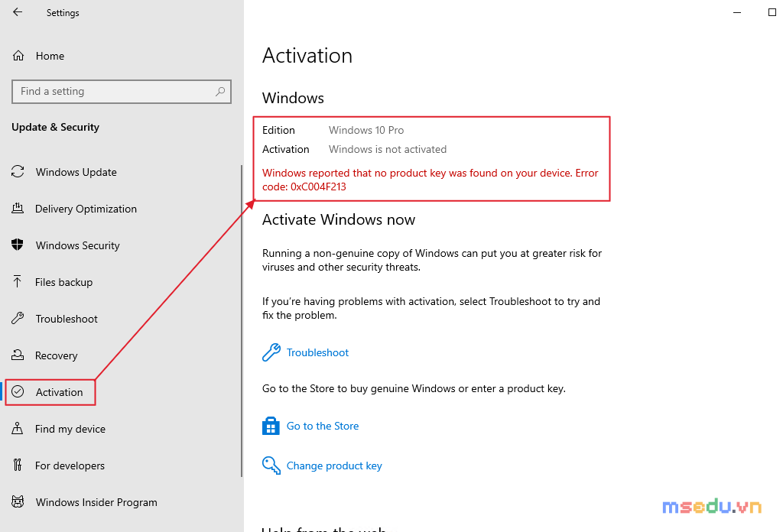
Task: Click the Home house icon
Action: (18, 55)
